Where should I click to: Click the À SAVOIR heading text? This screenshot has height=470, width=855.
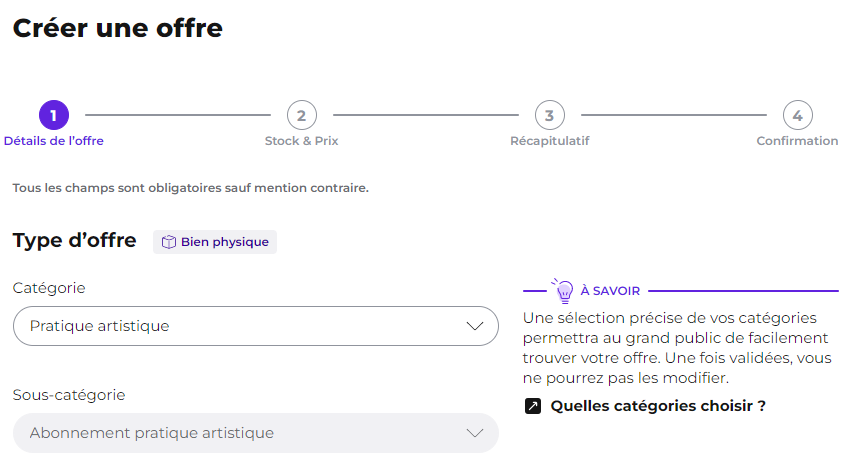[x=610, y=291]
